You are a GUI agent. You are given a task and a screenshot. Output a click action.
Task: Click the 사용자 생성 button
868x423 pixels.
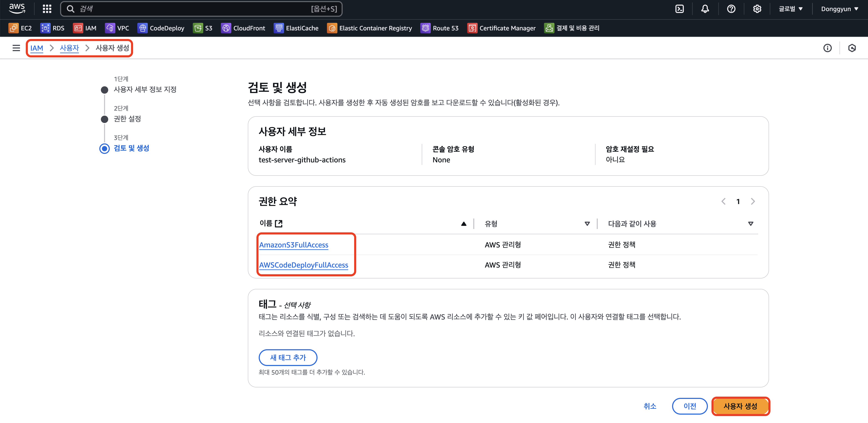pos(740,406)
